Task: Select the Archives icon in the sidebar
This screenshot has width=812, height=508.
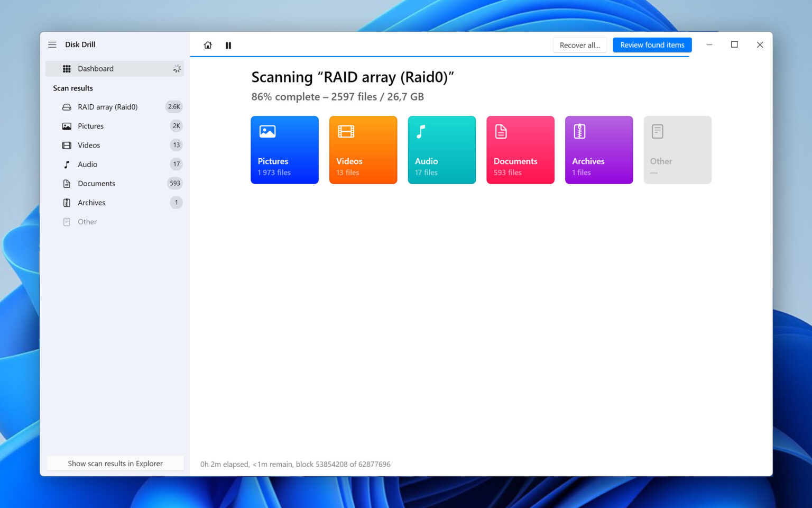Action: [66, 202]
